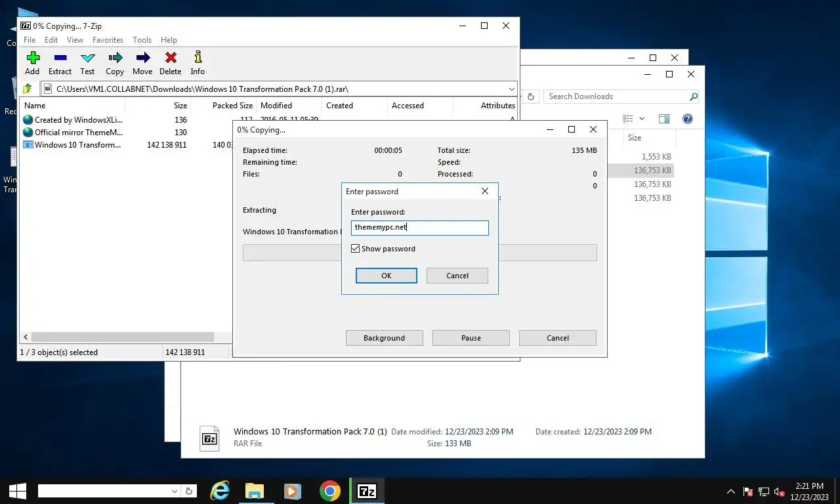
Task: Open Explorer help via the blue question icon
Action: 687,119
